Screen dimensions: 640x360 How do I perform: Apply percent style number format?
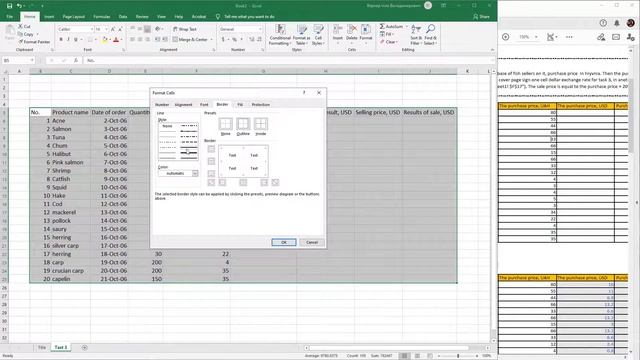tap(234, 40)
